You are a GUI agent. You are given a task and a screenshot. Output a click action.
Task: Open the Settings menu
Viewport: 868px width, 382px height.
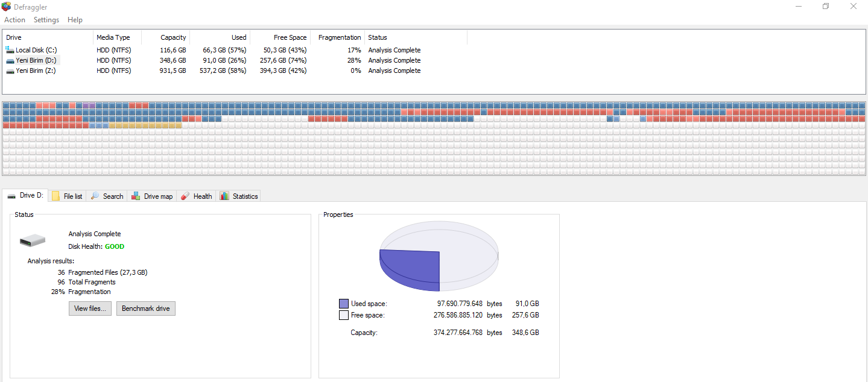coord(46,20)
